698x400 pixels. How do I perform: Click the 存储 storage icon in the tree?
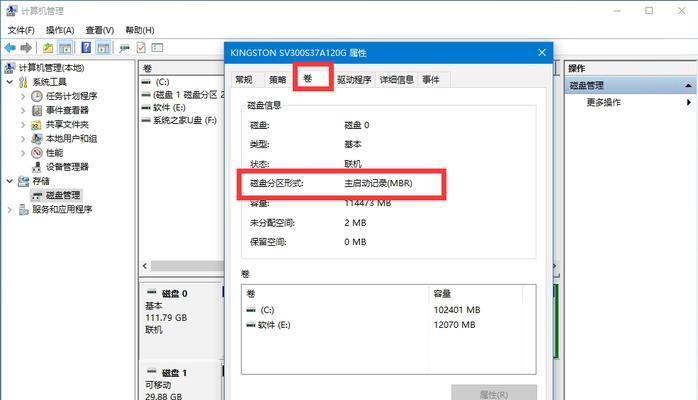23,182
